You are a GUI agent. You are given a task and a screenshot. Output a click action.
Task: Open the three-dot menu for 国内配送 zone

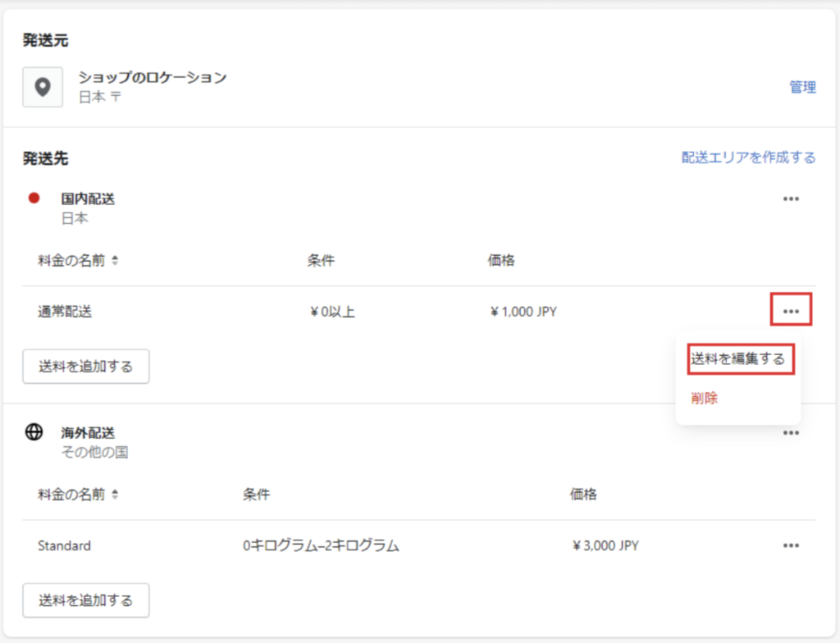[791, 198]
